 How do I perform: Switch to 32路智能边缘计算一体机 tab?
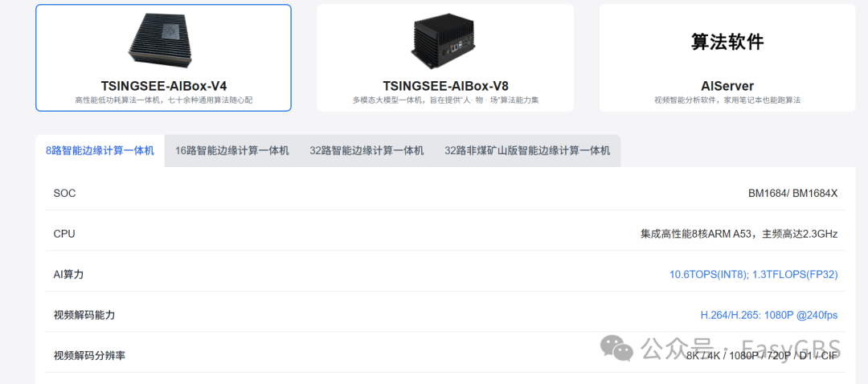click(366, 150)
